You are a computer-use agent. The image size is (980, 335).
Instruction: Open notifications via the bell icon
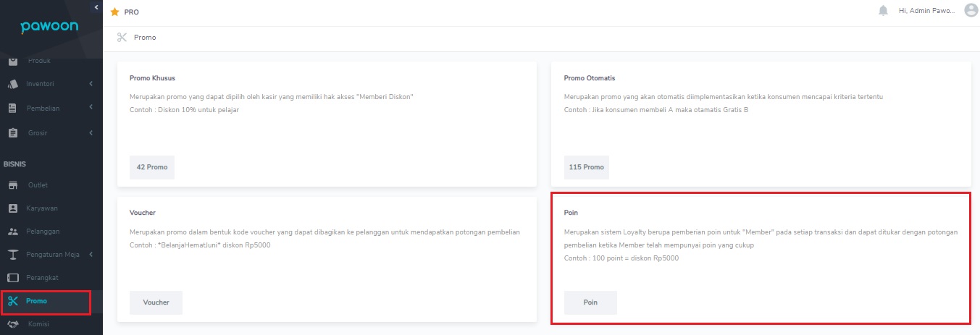point(883,11)
